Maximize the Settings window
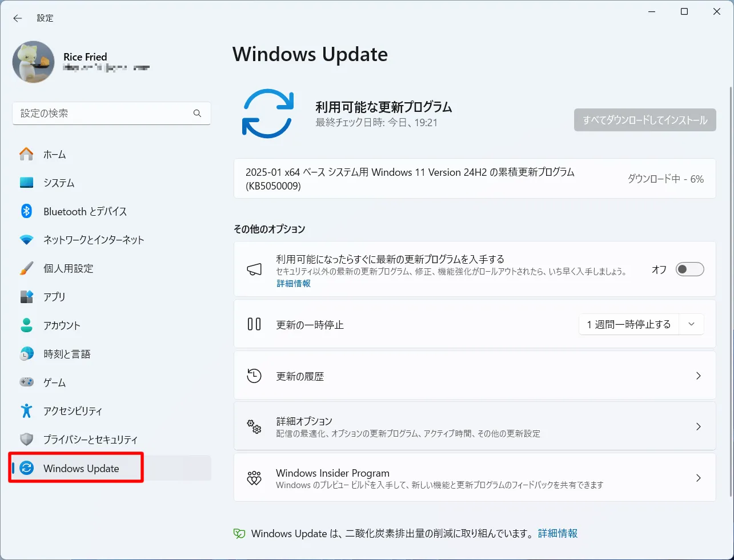The image size is (734, 560). click(684, 12)
